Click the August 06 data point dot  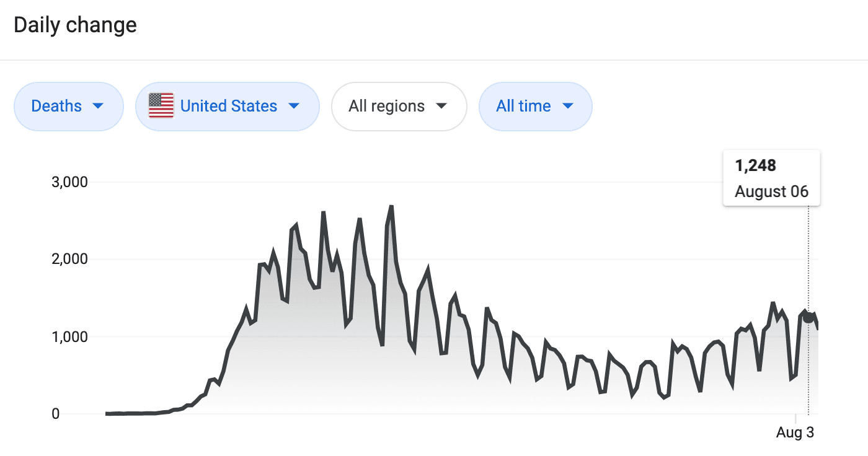click(808, 317)
